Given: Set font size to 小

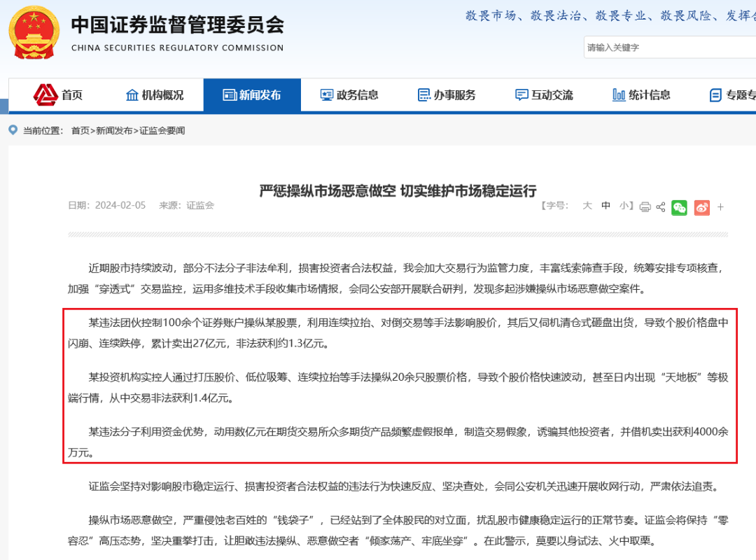Looking at the screenshot, I should 624,206.
